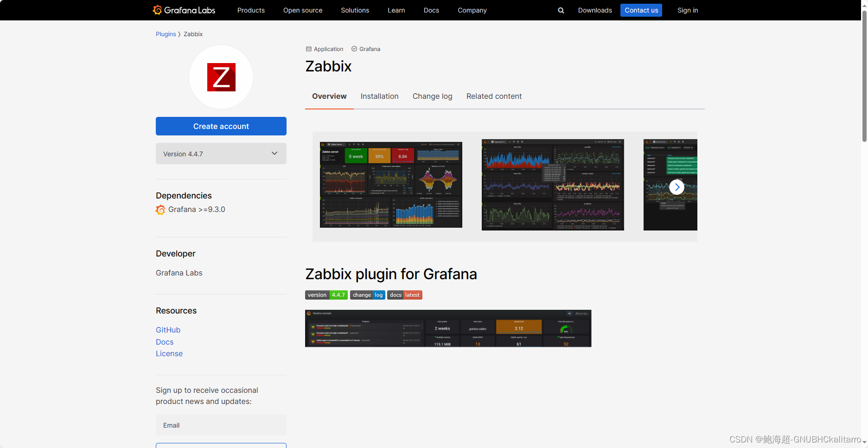Click the Downloads link
Screen dimensions: 868x448
[595, 10]
